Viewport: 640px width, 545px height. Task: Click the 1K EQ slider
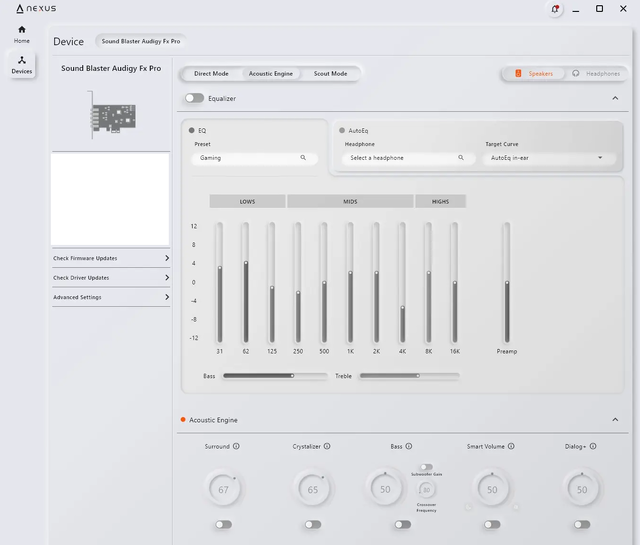[x=350, y=283]
